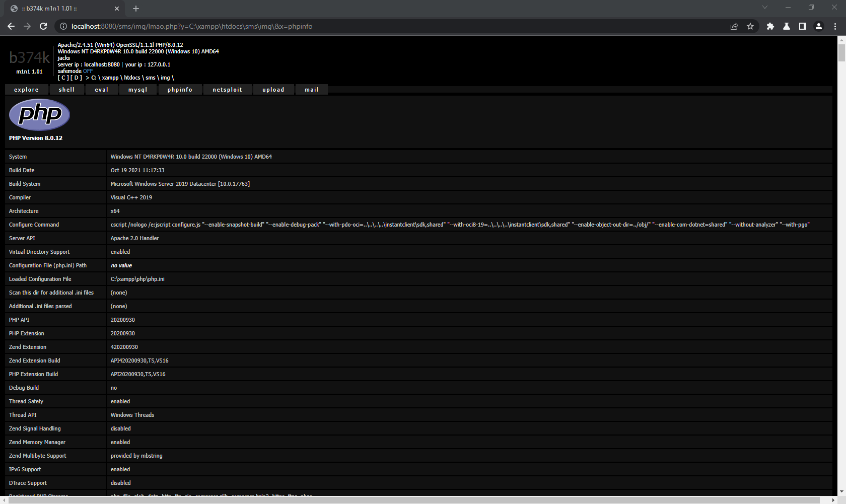Viewport: 846px width, 504px height.
Task: Go back to the previous page
Action: tap(11, 26)
